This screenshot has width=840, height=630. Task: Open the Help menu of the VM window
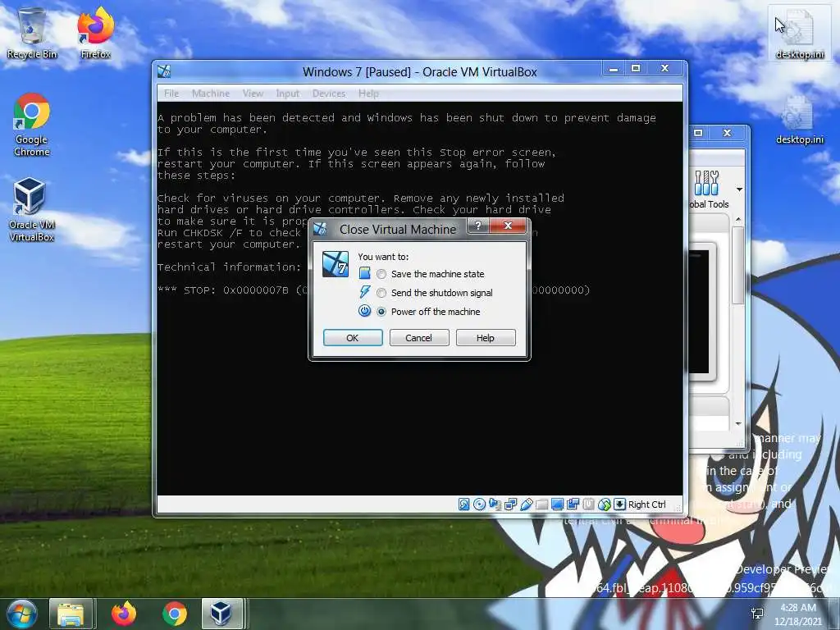[x=368, y=94]
